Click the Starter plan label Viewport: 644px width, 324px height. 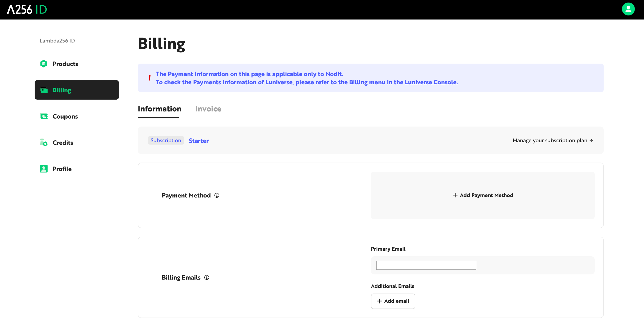pos(199,141)
